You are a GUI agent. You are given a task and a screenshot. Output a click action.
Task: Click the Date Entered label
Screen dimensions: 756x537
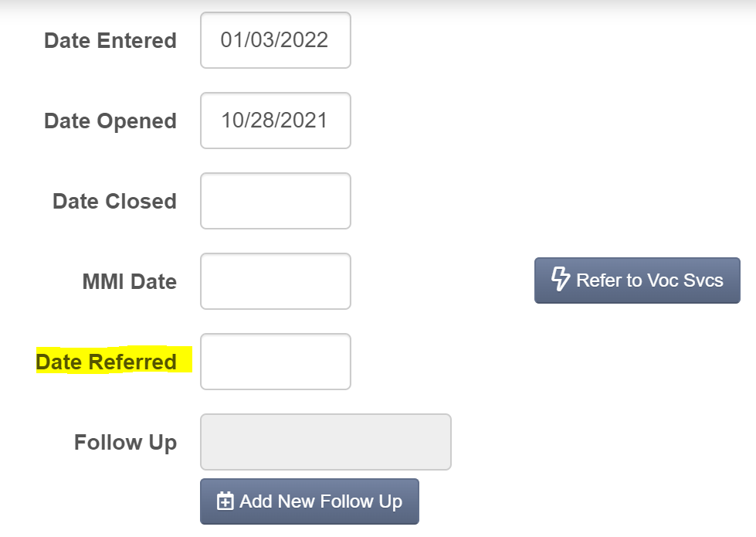(110, 40)
